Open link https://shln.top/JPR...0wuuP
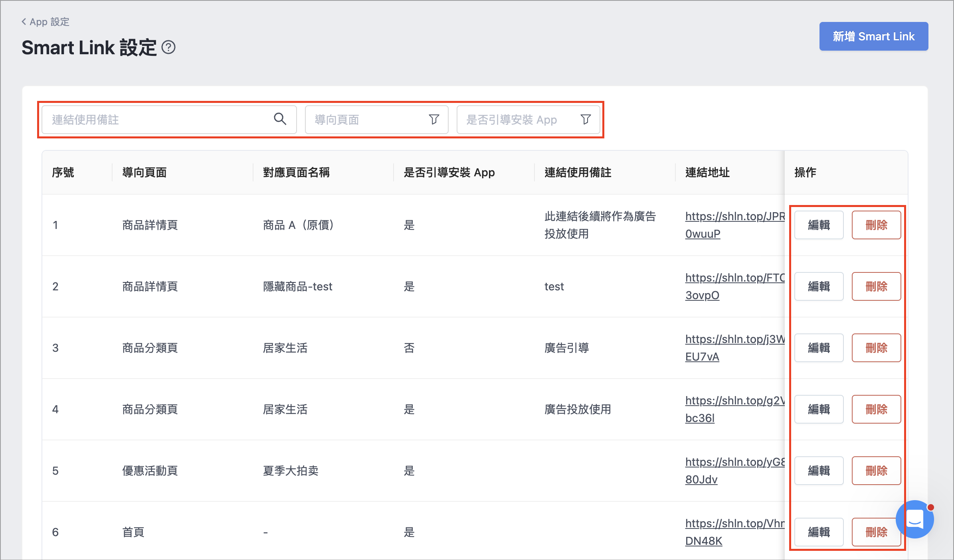 [735, 225]
